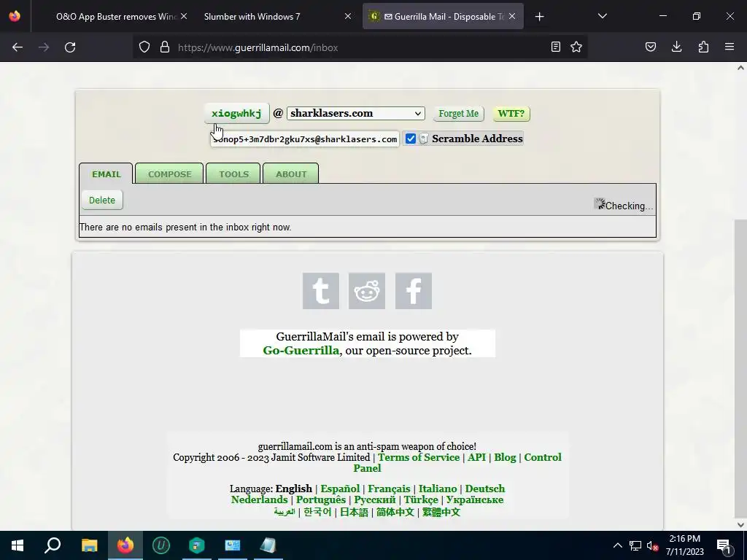Switch language to Deutsch
Screen dimensions: 747x560
pyautogui.click(x=485, y=489)
